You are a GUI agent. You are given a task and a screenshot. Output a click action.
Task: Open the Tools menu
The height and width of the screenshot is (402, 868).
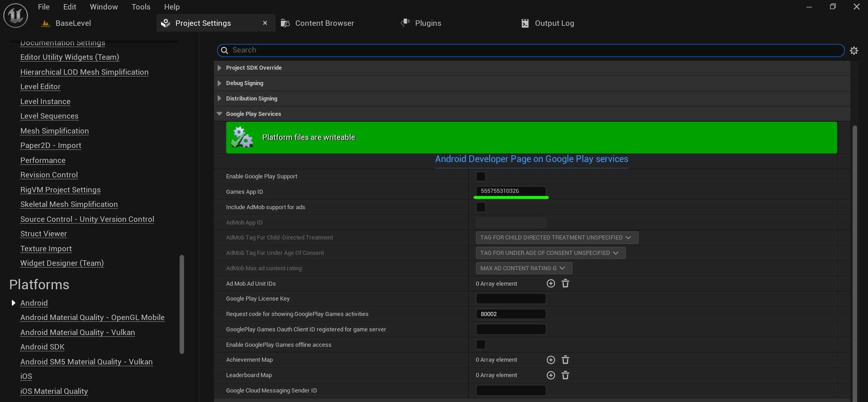click(141, 7)
